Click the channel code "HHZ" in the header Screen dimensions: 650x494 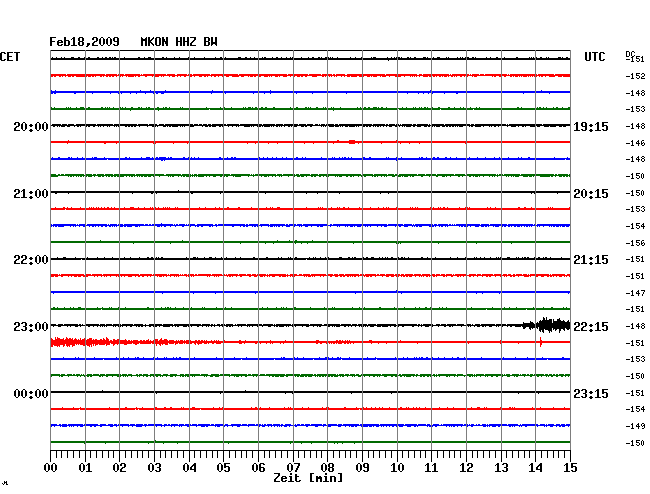point(186,42)
